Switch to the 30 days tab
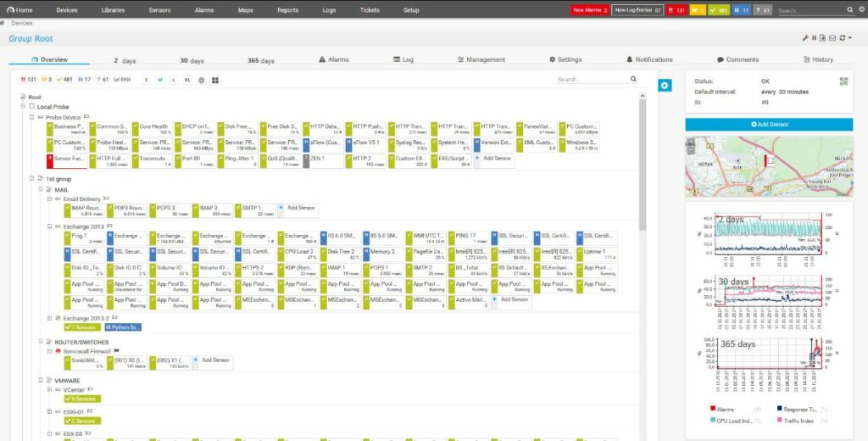 coord(192,60)
